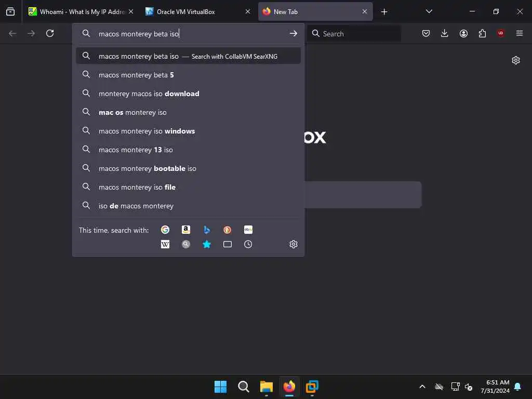Screen dimensions: 532x399
Task: Open network status tray icon
Action: [x=455, y=387]
